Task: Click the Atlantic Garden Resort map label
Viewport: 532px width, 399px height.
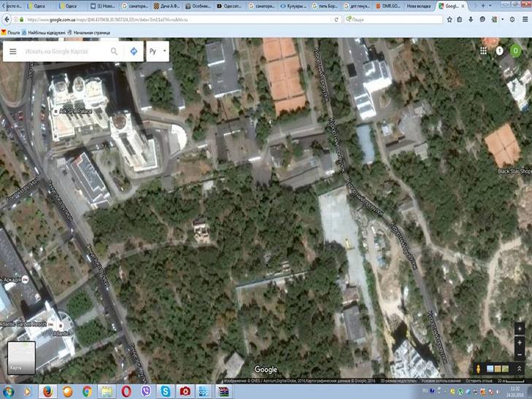Action: click(x=23, y=324)
